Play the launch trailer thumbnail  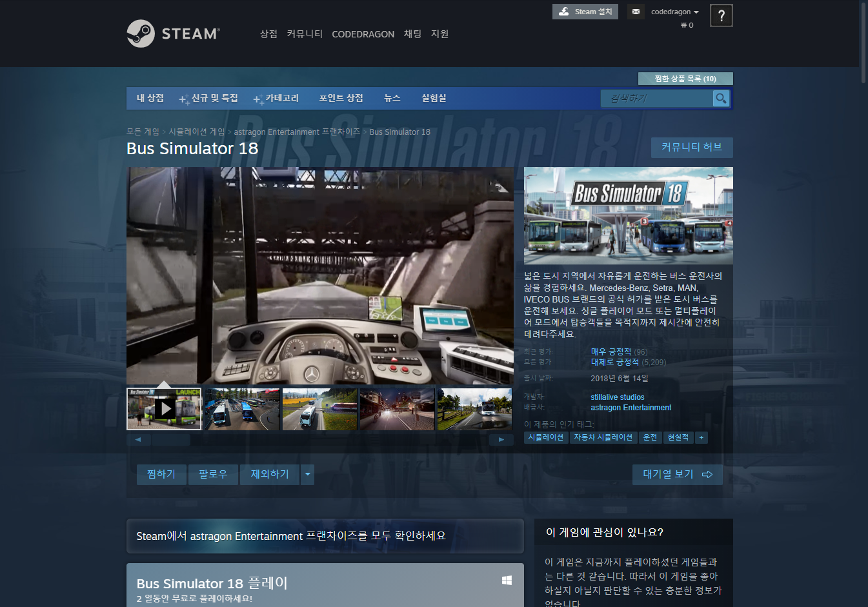coord(164,409)
